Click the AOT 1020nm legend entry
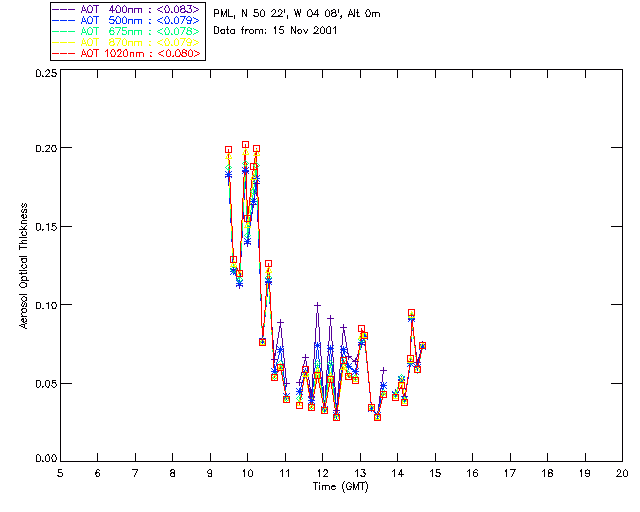This screenshot has height=512, width=640. (127, 53)
